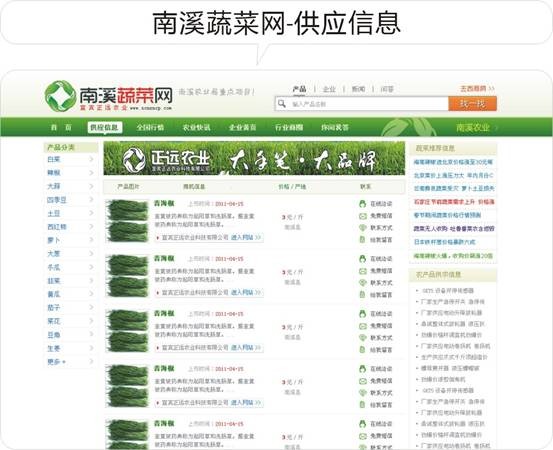Open the 供应信息 navigation item
The image size is (553, 450).
coord(105,127)
